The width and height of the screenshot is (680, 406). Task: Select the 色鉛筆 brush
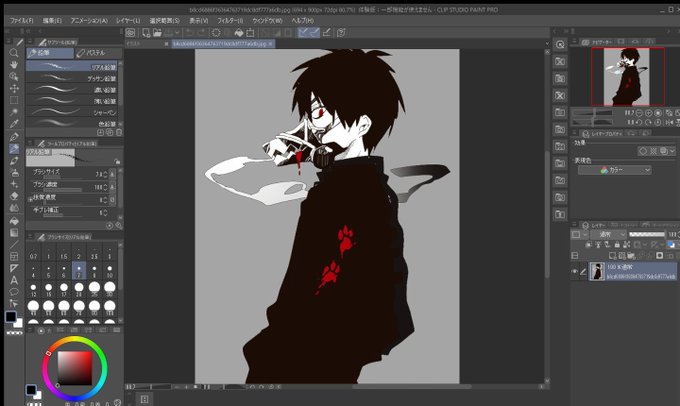(x=72, y=123)
